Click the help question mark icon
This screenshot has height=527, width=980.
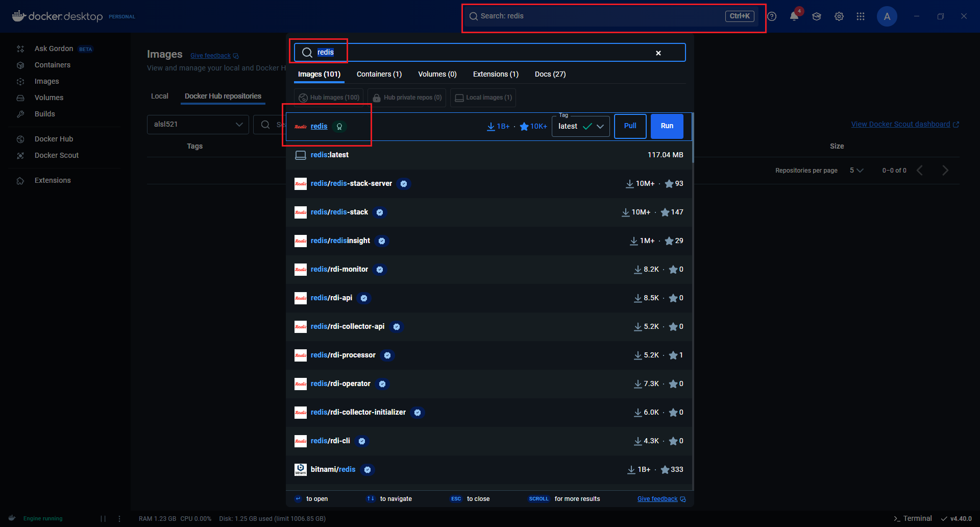click(x=772, y=16)
